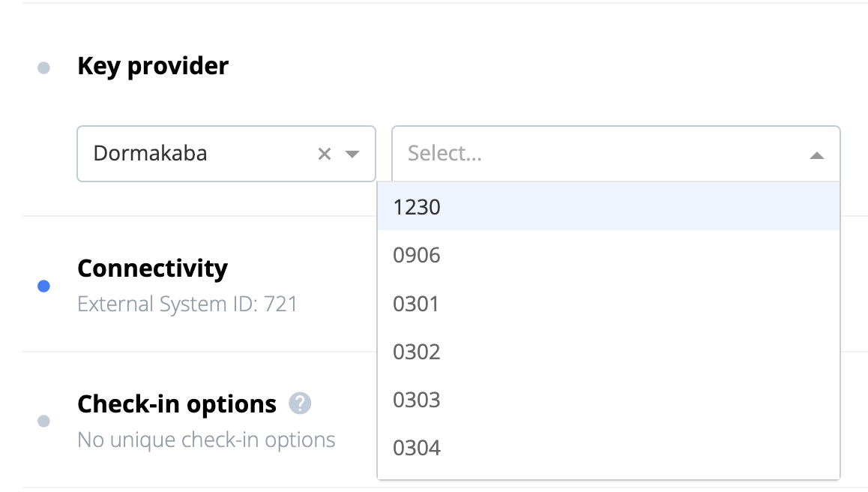Image resolution: width=868 pixels, height=492 pixels.
Task: Click the No unique check-in options text
Action: [x=206, y=439]
